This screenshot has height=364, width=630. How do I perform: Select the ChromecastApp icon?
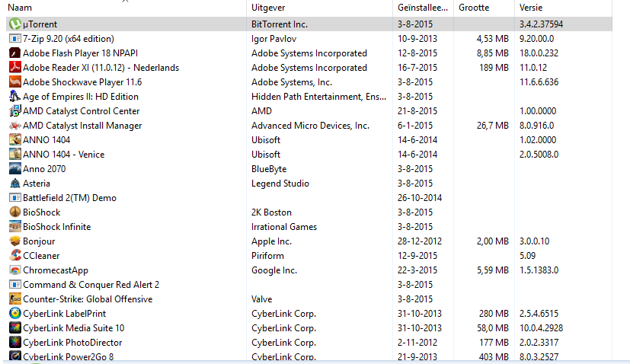click(x=15, y=270)
